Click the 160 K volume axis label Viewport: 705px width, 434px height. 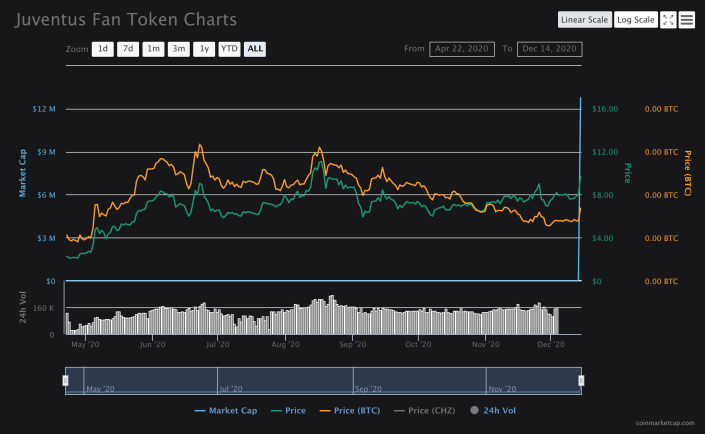pyautogui.click(x=44, y=308)
